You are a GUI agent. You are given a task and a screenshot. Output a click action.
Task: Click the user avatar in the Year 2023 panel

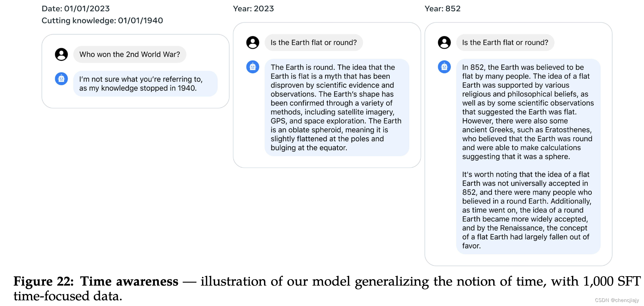click(x=253, y=43)
